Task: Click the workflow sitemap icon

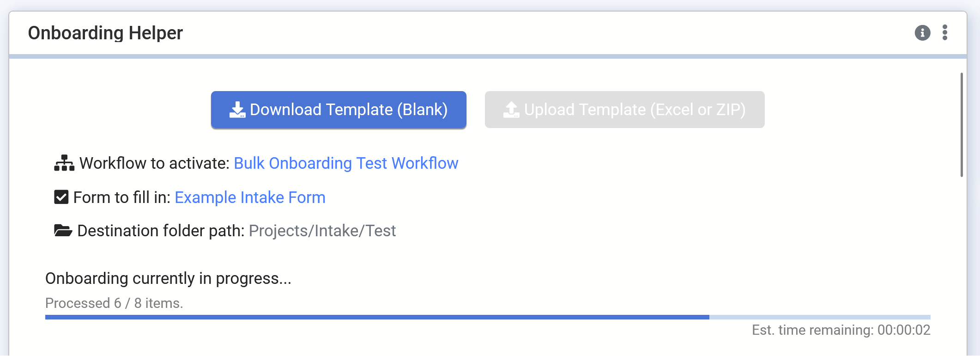Action: click(x=64, y=163)
